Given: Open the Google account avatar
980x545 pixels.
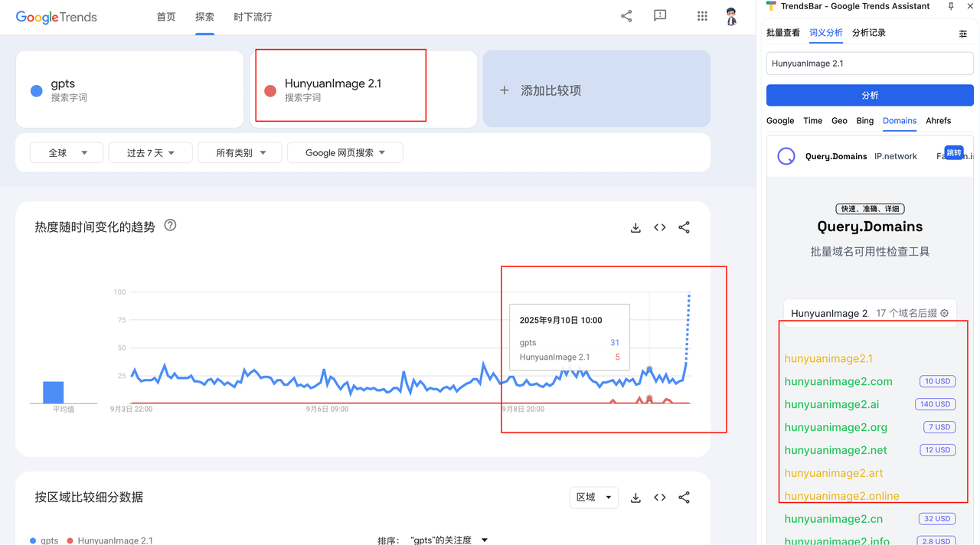Looking at the screenshot, I should pyautogui.click(x=731, y=17).
